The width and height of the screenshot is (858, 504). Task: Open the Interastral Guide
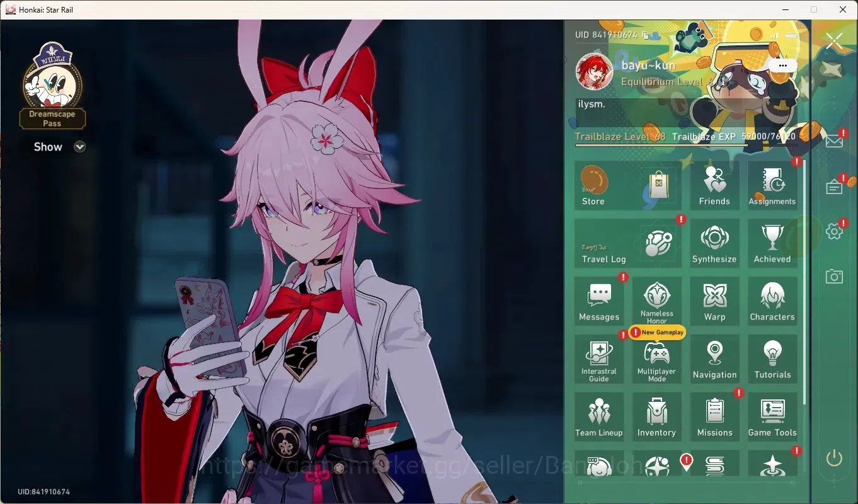coord(599,359)
